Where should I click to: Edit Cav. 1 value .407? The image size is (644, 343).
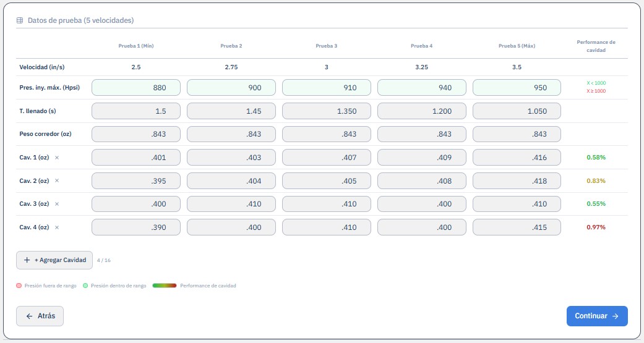click(x=327, y=158)
